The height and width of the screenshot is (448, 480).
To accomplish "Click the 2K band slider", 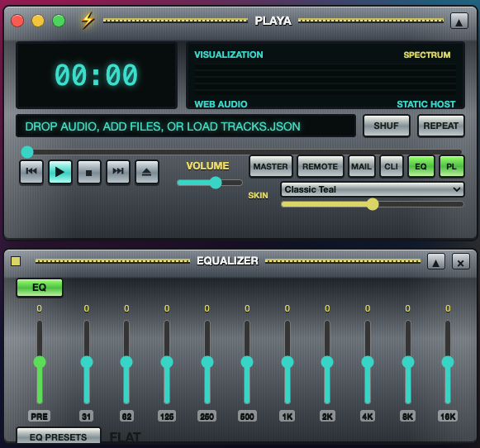I will [327, 362].
